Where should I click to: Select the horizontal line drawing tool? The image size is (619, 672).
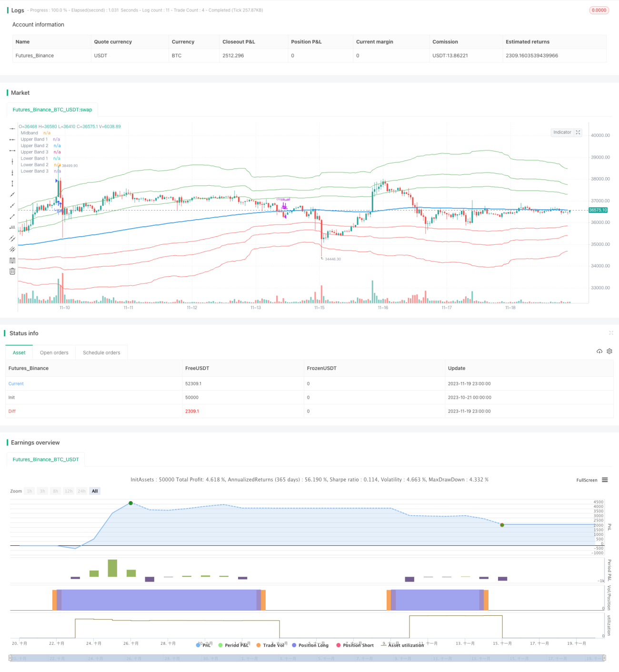pos(12,129)
